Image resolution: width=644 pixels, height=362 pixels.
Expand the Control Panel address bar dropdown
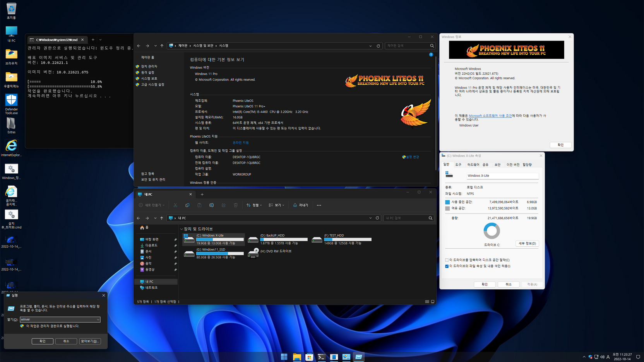(370, 46)
